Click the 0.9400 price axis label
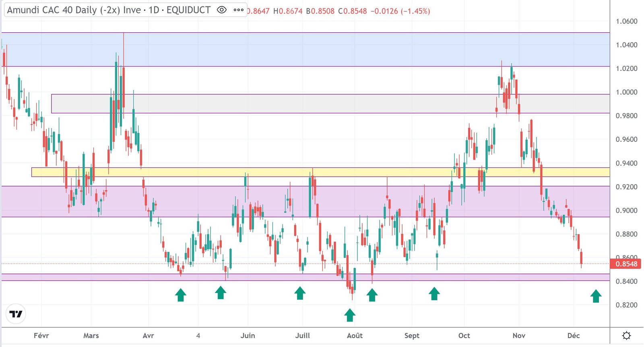Viewport: 644px width, 347px height. point(626,163)
